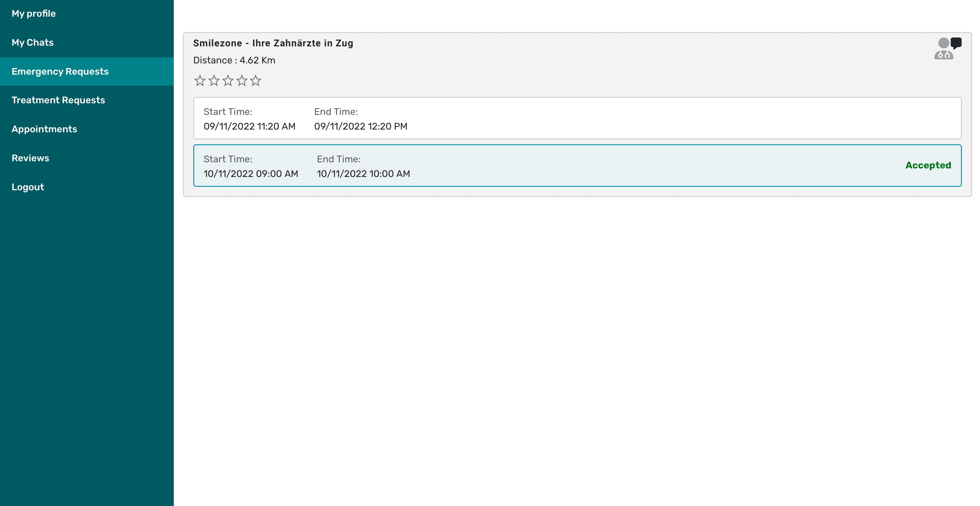Image resolution: width=980 pixels, height=506 pixels.
Task: Click the third rating star
Action: click(228, 81)
